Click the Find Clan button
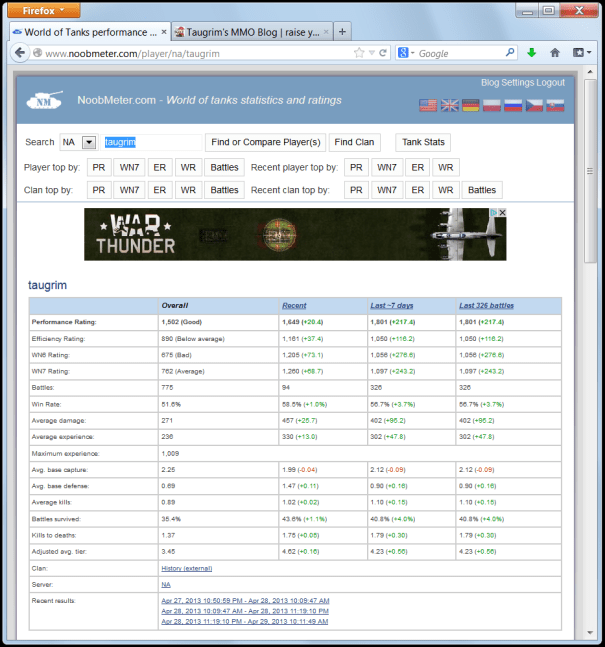 click(x=354, y=142)
